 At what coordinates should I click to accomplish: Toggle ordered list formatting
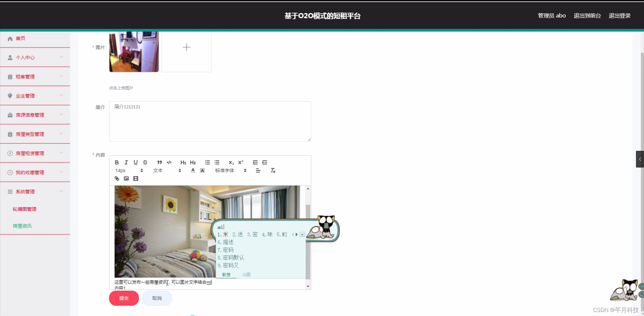(x=207, y=162)
